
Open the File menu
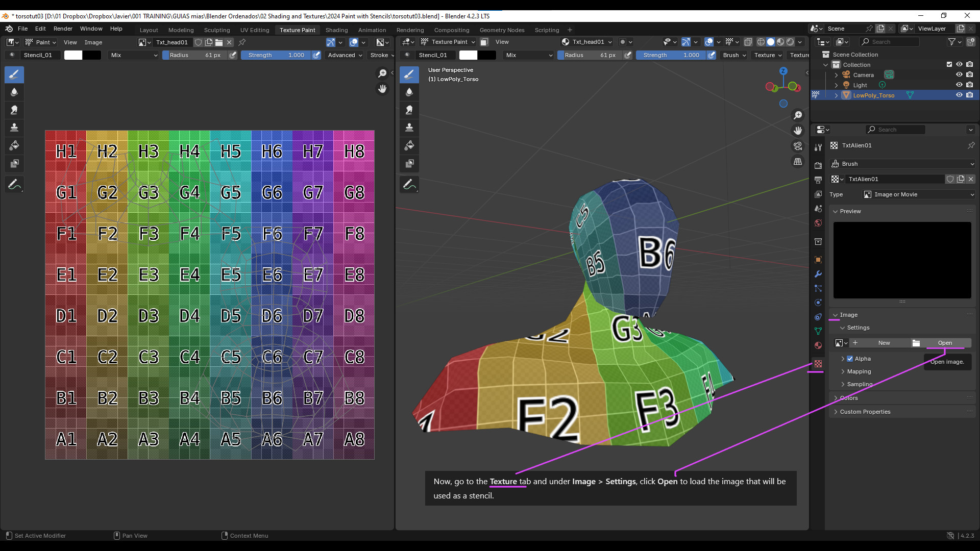tap(22, 29)
